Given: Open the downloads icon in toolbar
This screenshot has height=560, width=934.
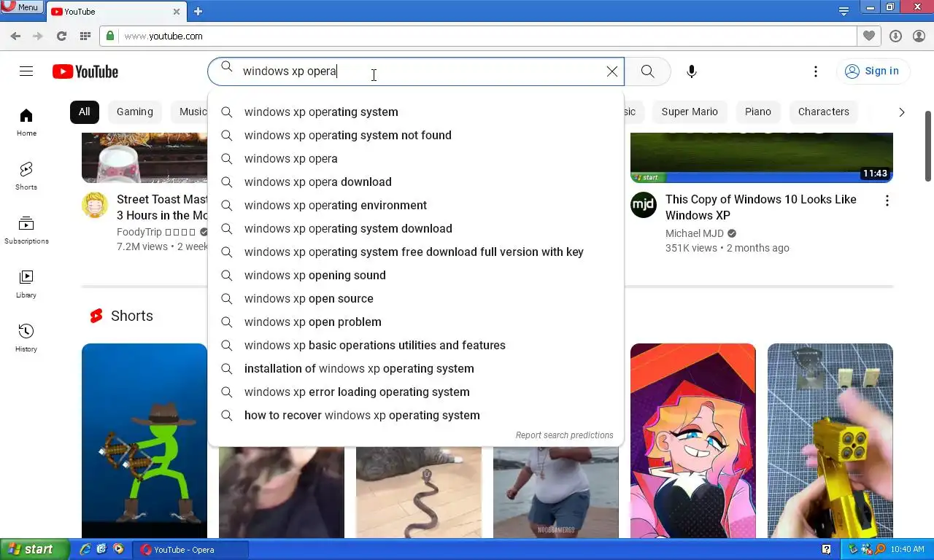Looking at the screenshot, I should [x=895, y=36].
